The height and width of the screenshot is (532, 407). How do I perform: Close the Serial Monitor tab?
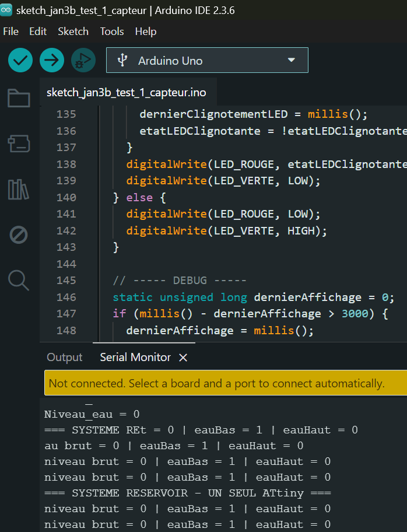click(x=183, y=358)
